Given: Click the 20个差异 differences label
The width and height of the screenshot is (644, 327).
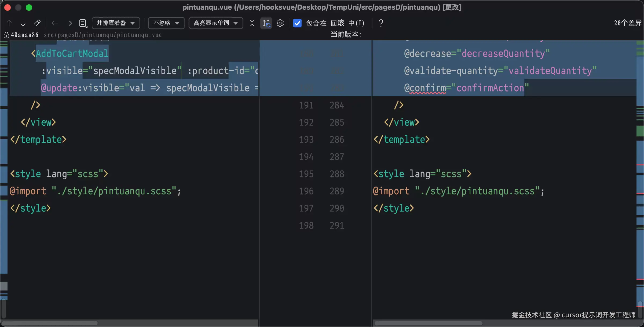Looking at the screenshot, I should (x=627, y=23).
